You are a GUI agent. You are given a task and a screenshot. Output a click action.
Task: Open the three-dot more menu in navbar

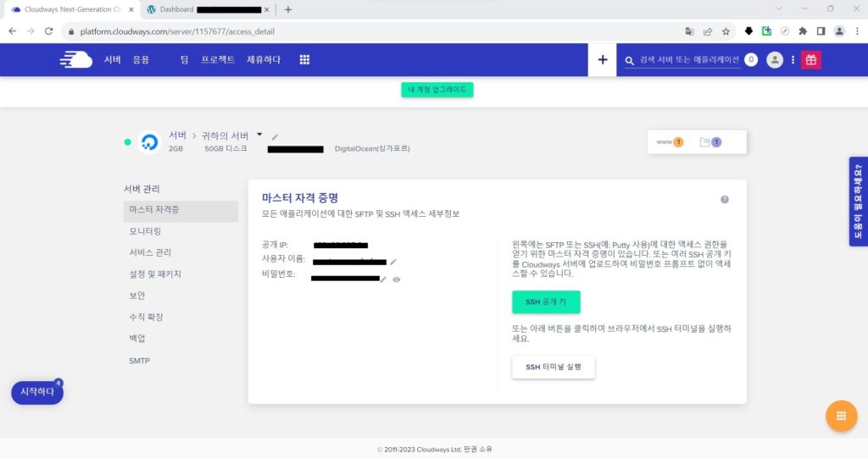pos(793,60)
